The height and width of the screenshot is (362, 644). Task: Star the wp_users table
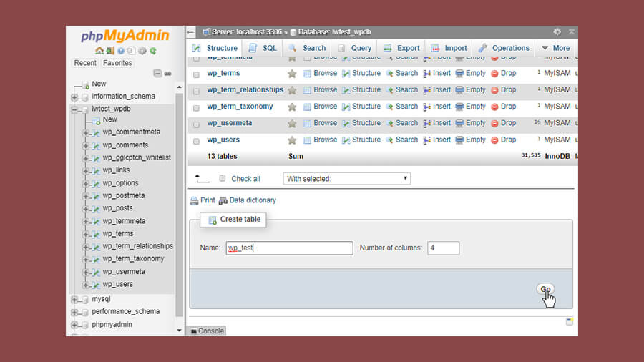[292, 140]
